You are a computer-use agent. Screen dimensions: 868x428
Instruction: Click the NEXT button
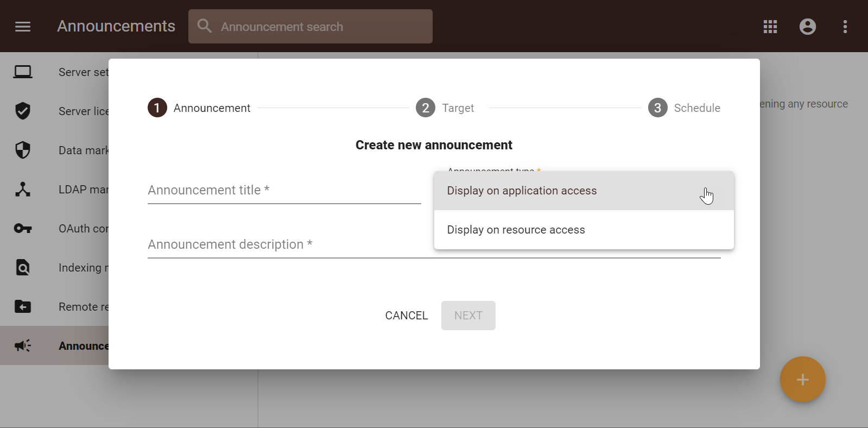click(x=468, y=316)
